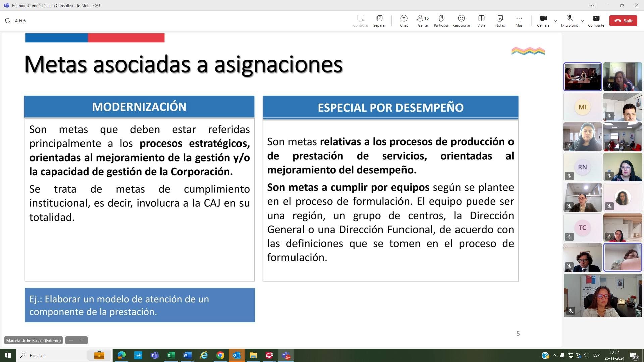Open the Chat panel
The image size is (644, 362).
point(404,21)
